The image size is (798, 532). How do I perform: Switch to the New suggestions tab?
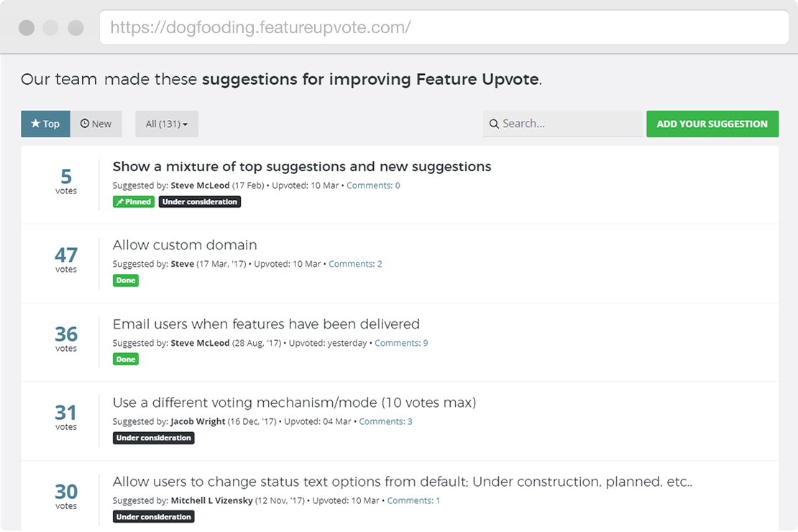[x=96, y=124]
